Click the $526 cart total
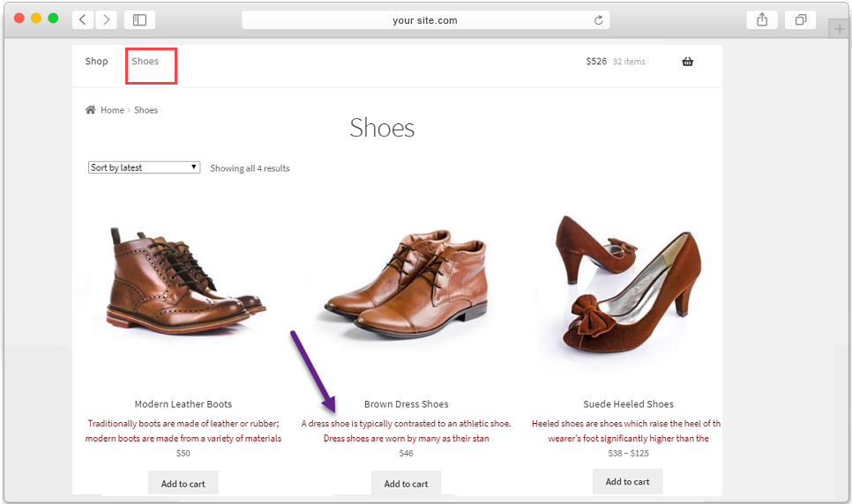852x504 pixels. (x=596, y=62)
